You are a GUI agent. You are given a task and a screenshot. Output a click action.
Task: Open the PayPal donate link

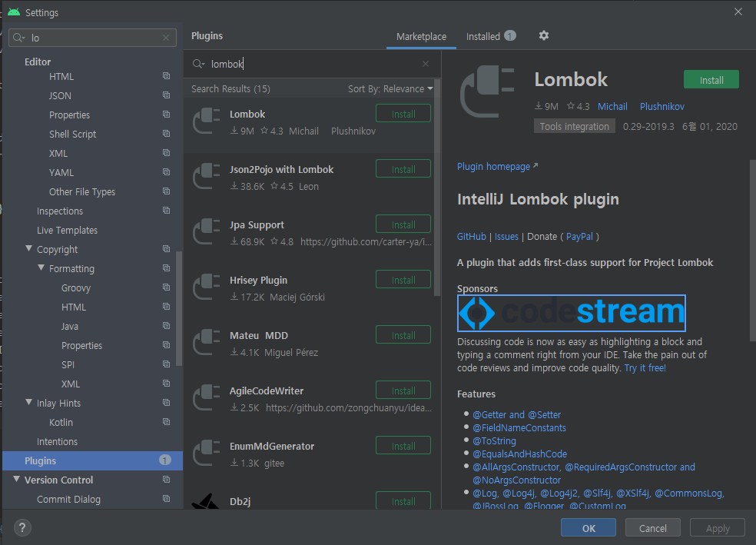pyautogui.click(x=579, y=236)
